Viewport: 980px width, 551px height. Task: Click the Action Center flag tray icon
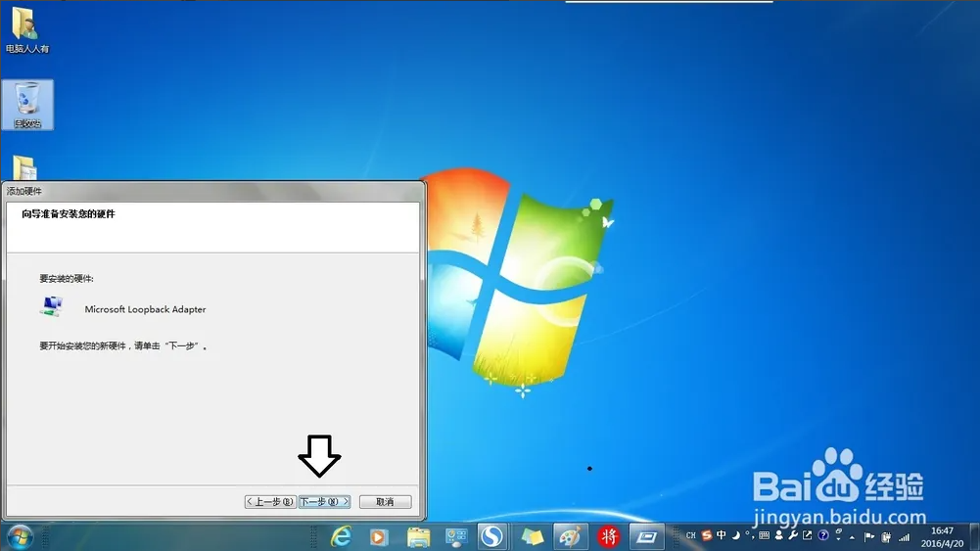tap(868, 536)
